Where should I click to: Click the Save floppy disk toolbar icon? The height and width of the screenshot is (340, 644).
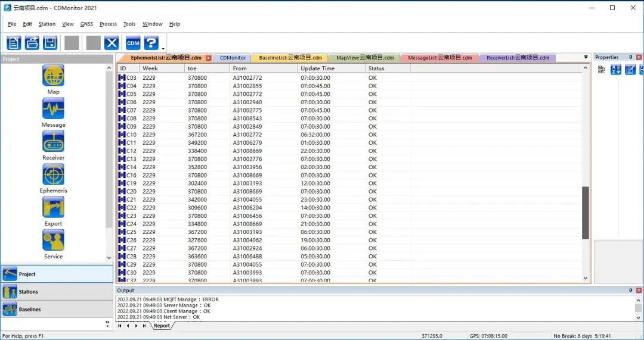(50, 43)
